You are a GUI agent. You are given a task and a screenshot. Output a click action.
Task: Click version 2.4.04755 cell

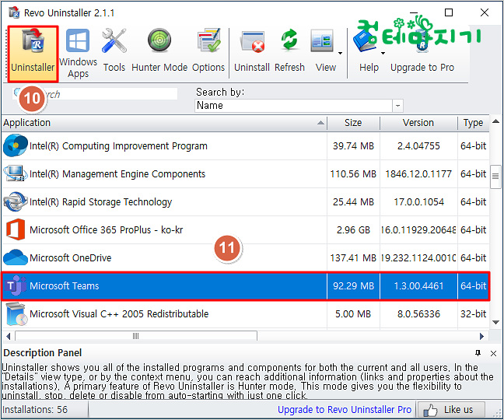tap(418, 146)
